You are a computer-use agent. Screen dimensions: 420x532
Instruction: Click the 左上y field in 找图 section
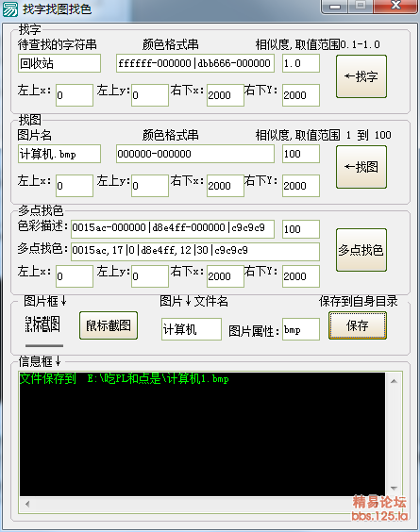coord(150,186)
